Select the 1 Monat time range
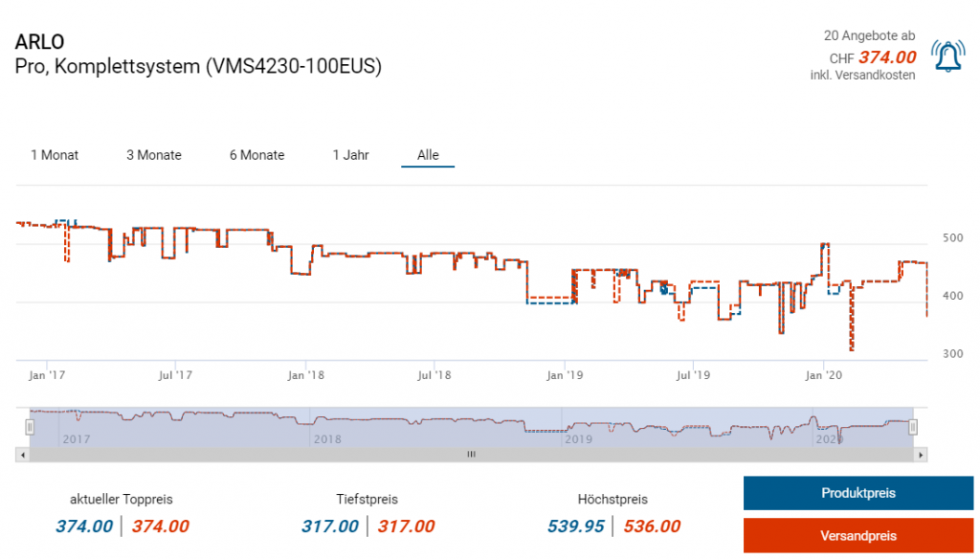The width and height of the screenshot is (980, 560). (x=55, y=155)
